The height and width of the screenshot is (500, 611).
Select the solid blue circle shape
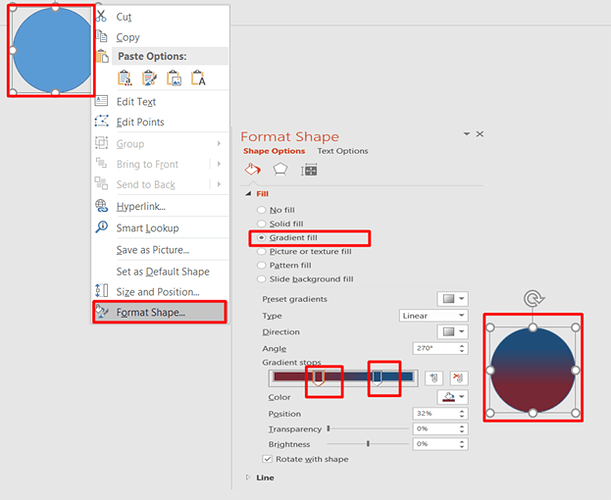click(53, 50)
